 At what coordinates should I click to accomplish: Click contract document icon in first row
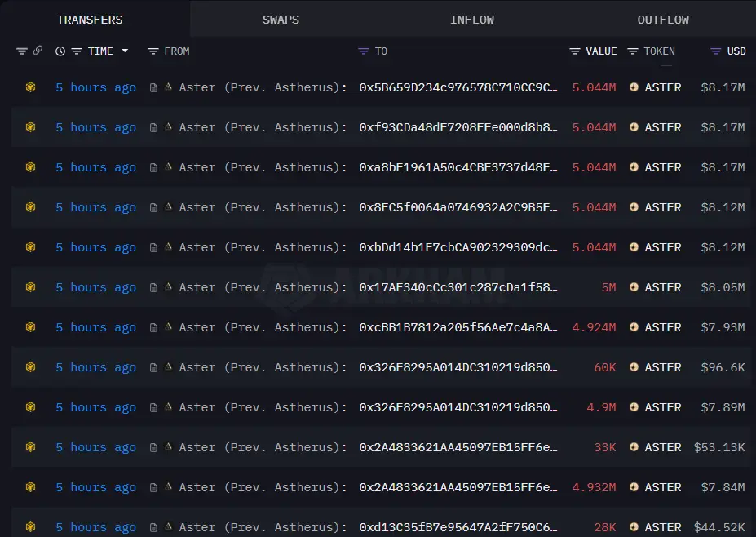pos(153,87)
